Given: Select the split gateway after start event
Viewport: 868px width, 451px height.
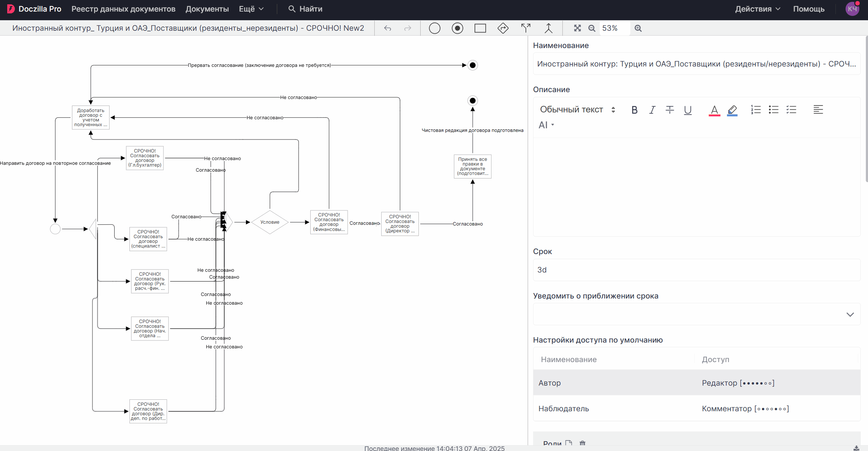Looking at the screenshot, I should (93, 229).
